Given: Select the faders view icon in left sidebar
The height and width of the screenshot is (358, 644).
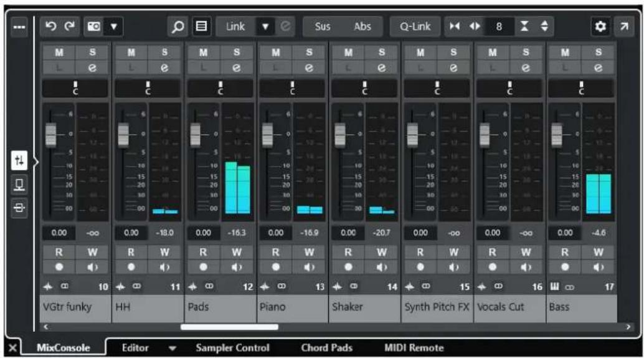Looking at the screenshot, I should (19, 160).
